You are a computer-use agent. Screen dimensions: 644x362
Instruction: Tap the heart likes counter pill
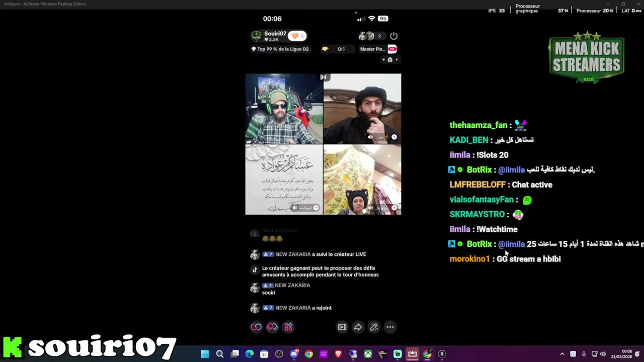pyautogui.click(x=297, y=36)
